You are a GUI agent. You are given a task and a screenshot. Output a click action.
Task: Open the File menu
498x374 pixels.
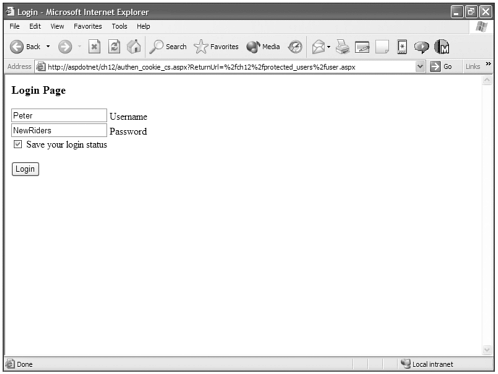[x=14, y=26]
